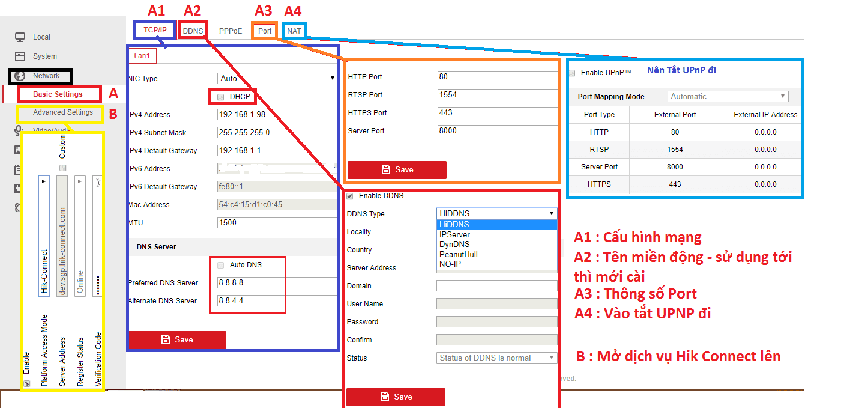868x417 pixels.
Task: Open the System section icon
Action: 20,56
